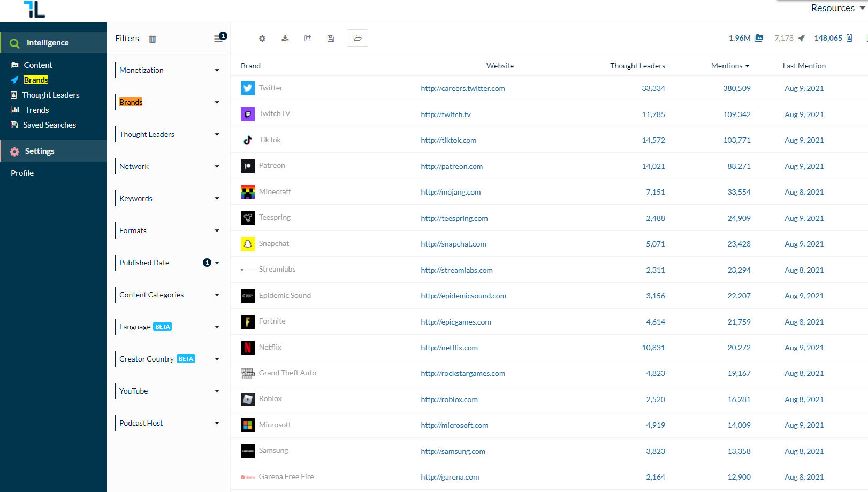
Task: Click the Minecraft brand logo
Action: pos(248,192)
